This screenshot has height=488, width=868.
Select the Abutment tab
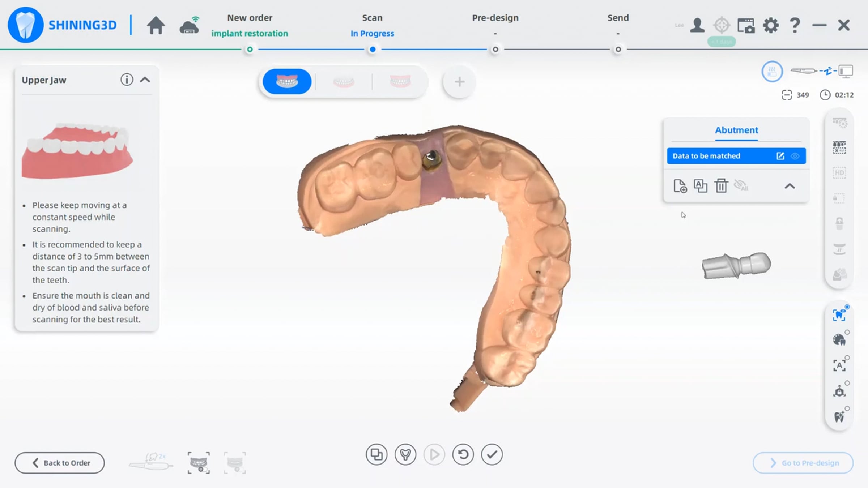coord(736,130)
